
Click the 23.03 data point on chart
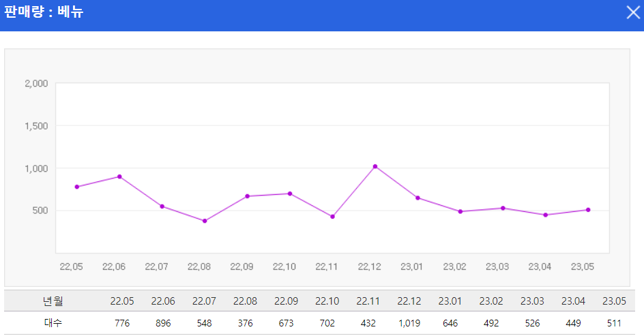(503, 209)
